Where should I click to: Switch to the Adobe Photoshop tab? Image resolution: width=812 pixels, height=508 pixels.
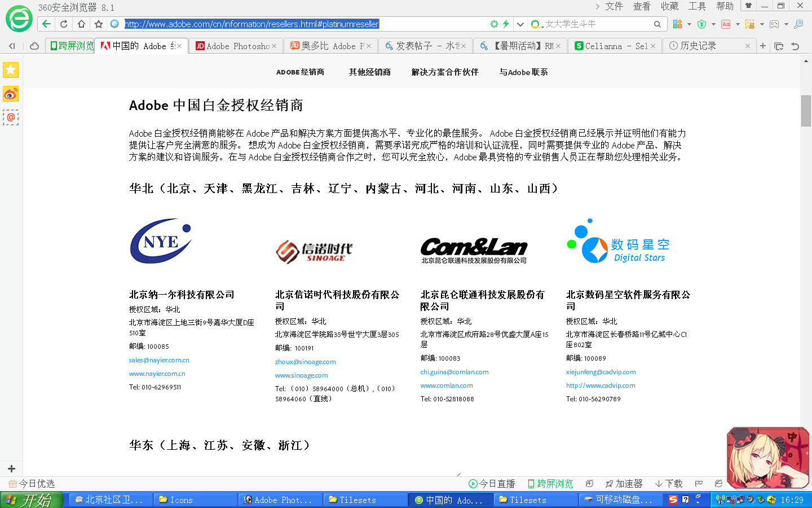236,46
